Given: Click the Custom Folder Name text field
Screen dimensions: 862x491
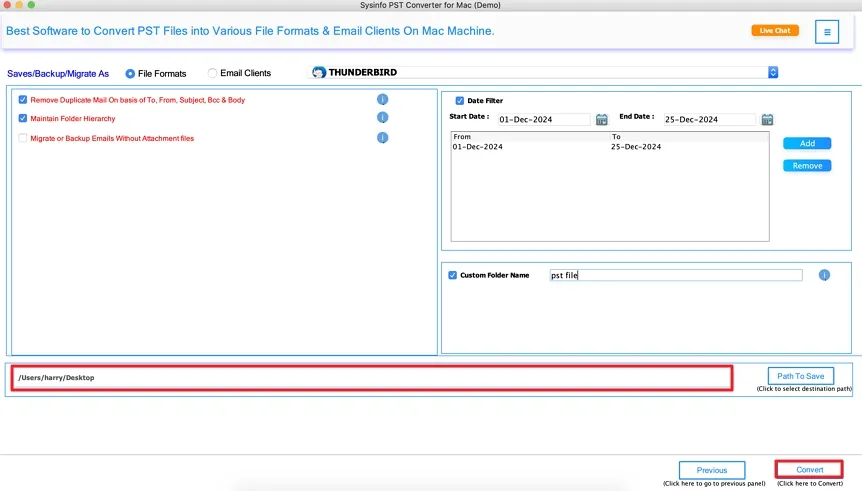Looking at the screenshot, I should pyautogui.click(x=675, y=276).
